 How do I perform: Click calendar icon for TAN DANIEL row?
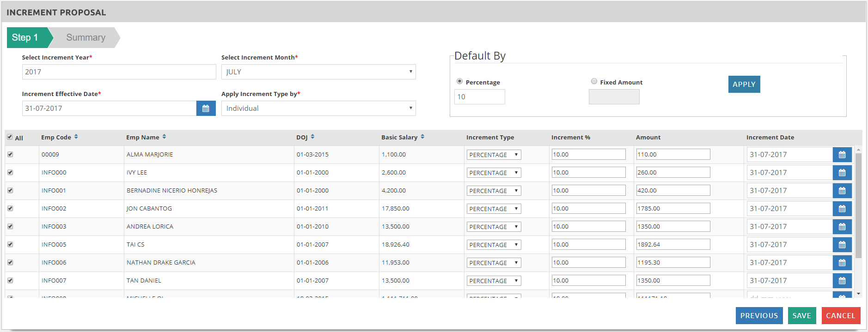842,281
